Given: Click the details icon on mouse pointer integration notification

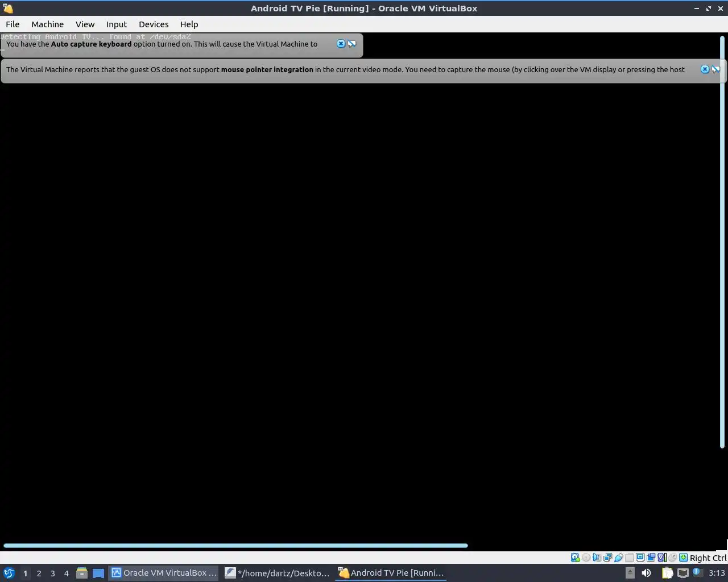Looking at the screenshot, I should 716,69.
